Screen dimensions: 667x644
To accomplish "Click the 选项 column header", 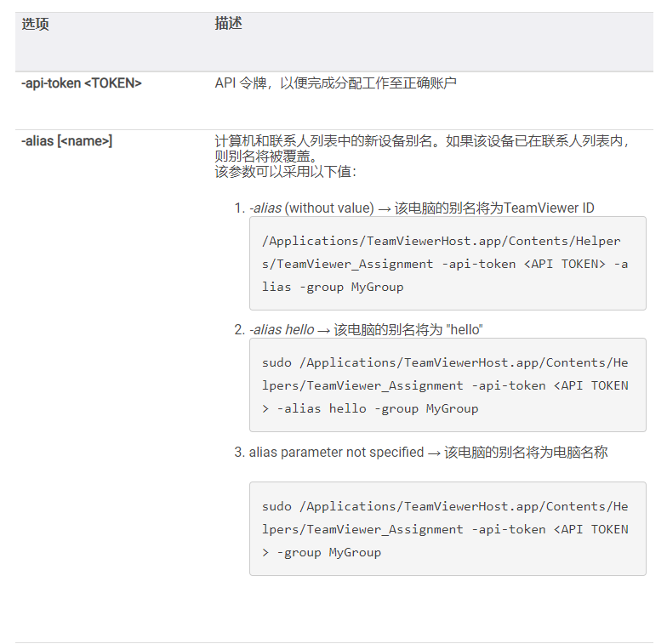I will (36, 24).
